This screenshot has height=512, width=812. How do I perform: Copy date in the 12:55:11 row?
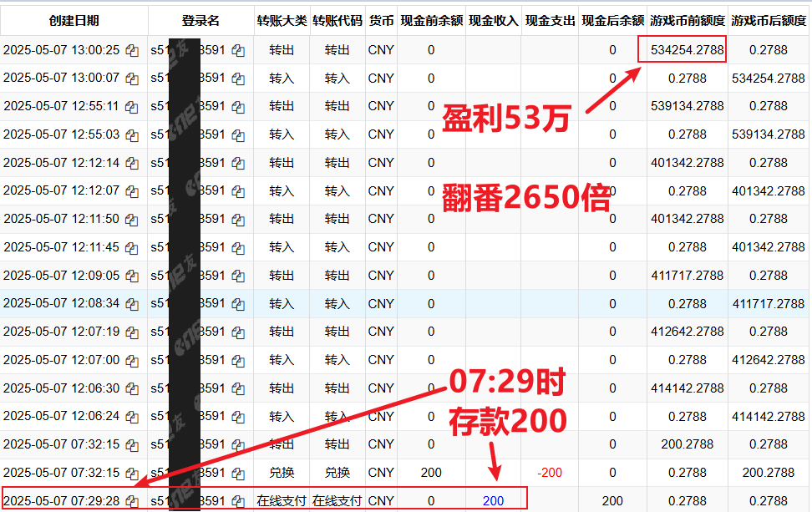coord(132,107)
